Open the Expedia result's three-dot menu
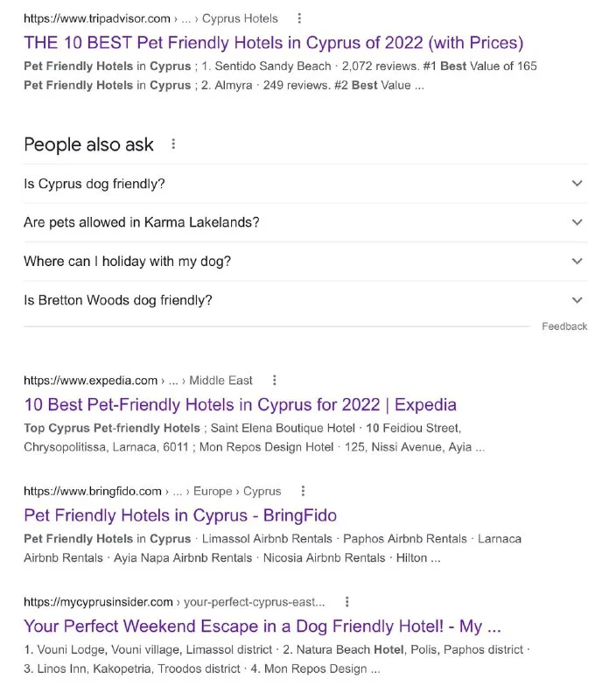602x700 pixels. click(x=274, y=381)
